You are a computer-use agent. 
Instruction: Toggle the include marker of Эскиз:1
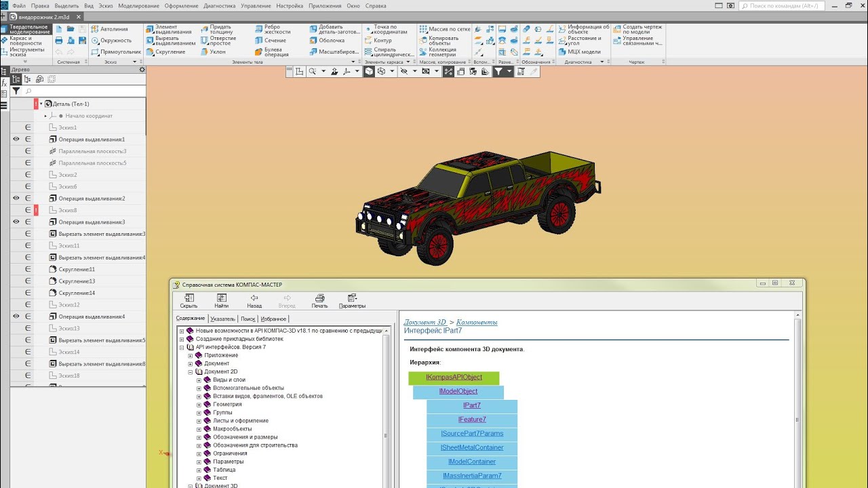pos(28,127)
